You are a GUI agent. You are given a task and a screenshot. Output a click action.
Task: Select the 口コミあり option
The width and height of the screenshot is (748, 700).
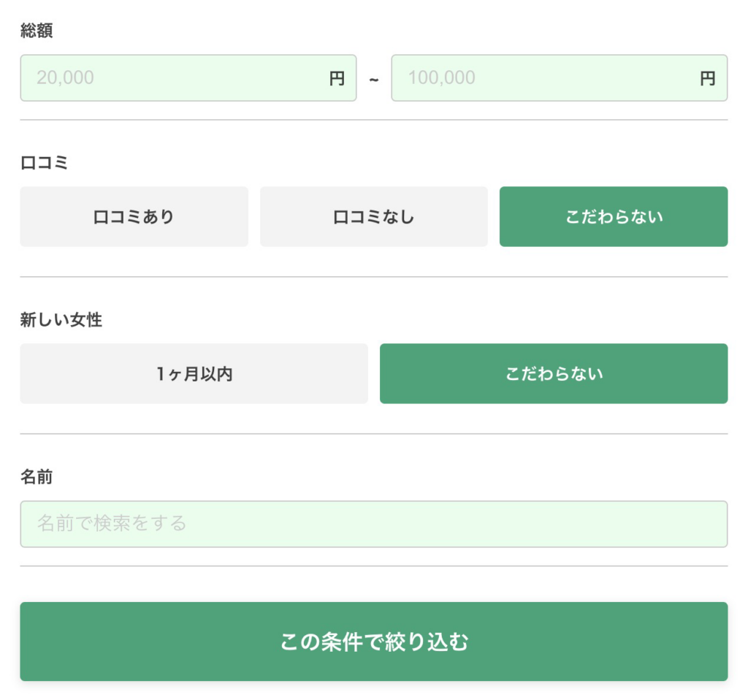click(x=134, y=216)
